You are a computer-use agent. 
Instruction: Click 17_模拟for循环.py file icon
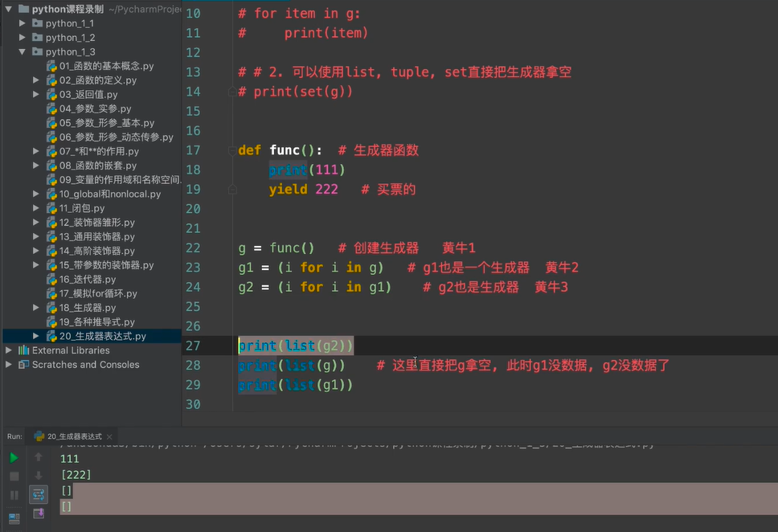point(51,294)
